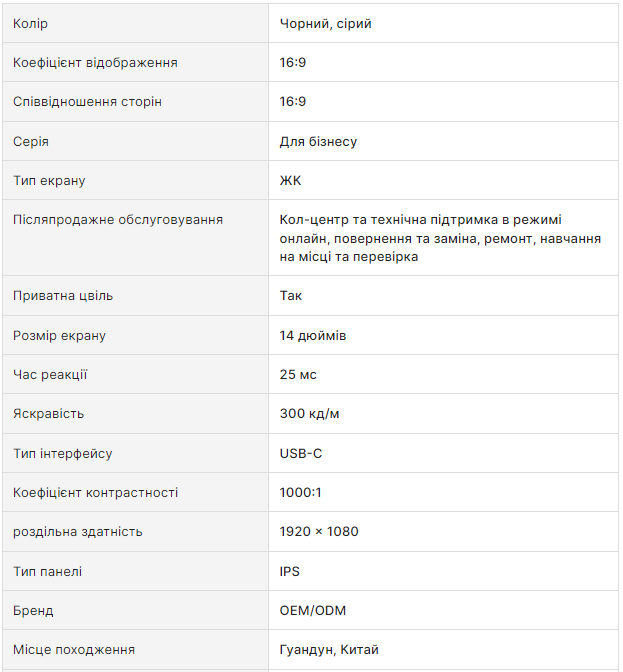
Task: Select the "Для бізнесу" series value
Action: [318, 142]
